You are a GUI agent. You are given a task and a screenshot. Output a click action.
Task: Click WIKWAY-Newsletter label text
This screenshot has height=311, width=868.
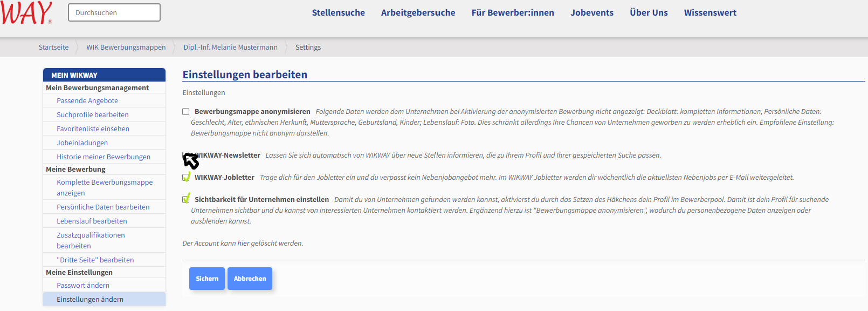(x=228, y=155)
